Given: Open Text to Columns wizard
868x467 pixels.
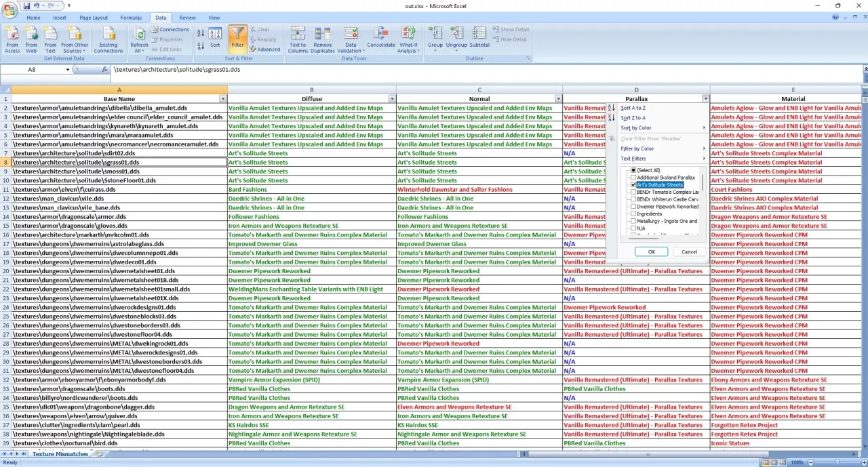Looking at the screenshot, I should click(298, 40).
